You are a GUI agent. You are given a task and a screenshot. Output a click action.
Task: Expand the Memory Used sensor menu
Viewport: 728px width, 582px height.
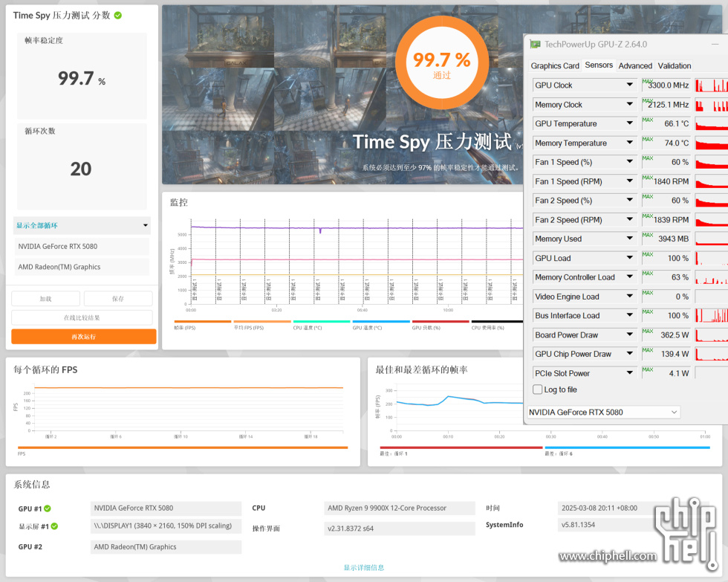tap(630, 239)
